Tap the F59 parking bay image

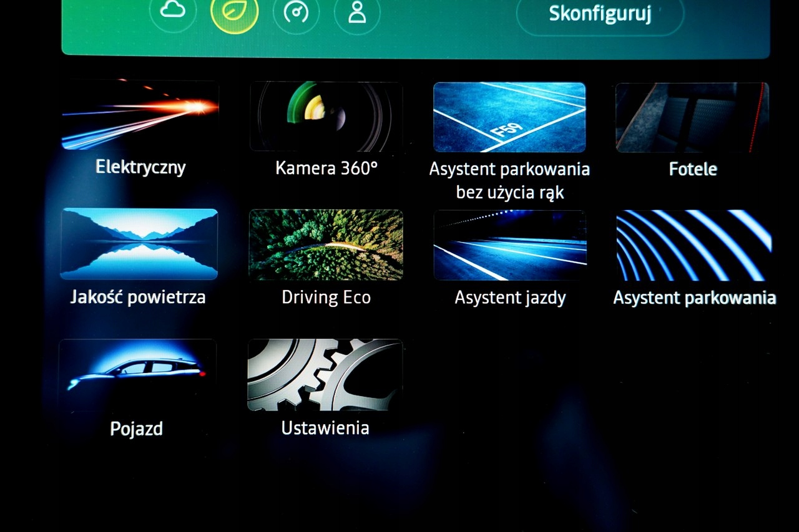pos(509,117)
